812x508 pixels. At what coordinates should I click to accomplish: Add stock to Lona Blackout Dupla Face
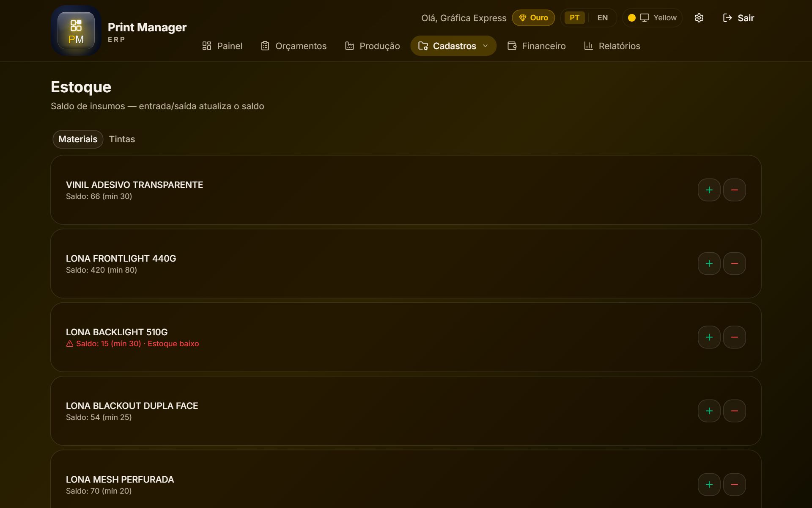click(709, 411)
